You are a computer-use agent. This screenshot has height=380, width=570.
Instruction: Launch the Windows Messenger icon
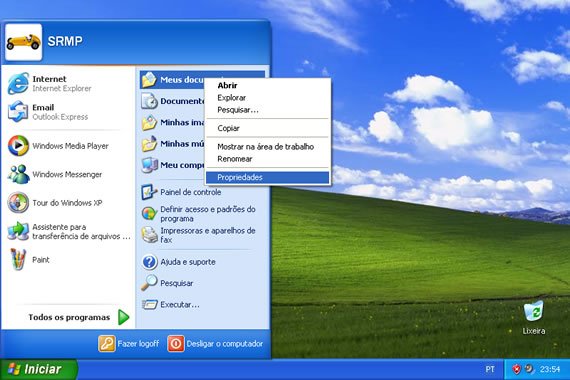coord(18,174)
